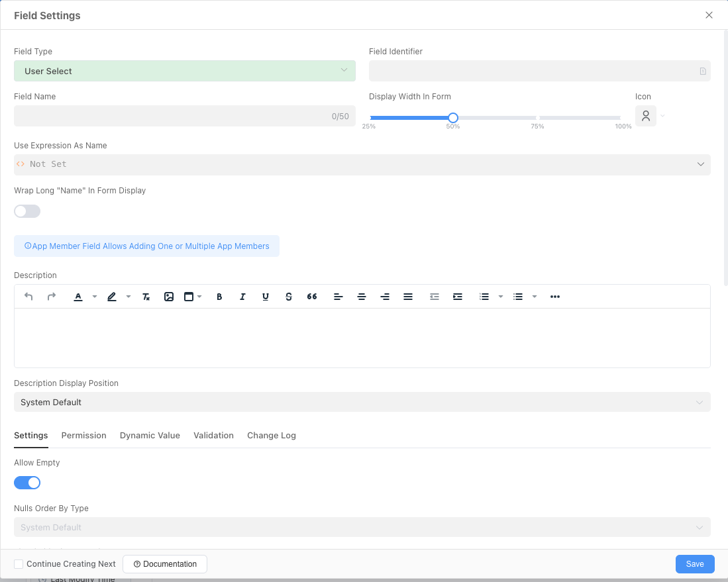This screenshot has height=582, width=728.
Task: Switch to the Permission tab
Action: tap(83, 435)
